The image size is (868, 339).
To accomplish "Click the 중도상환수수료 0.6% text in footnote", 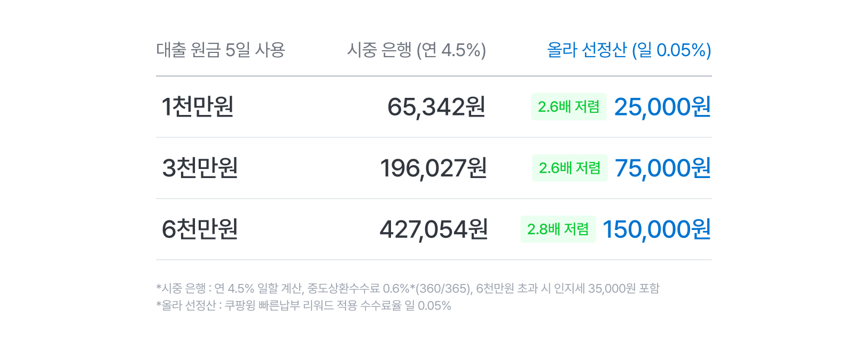I will (358, 288).
